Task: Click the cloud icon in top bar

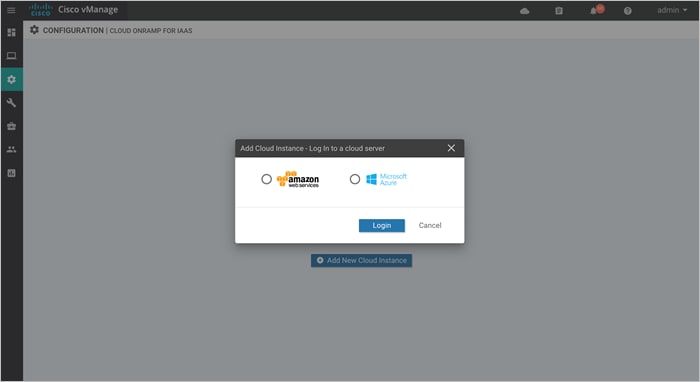Action: click(525, 11)
